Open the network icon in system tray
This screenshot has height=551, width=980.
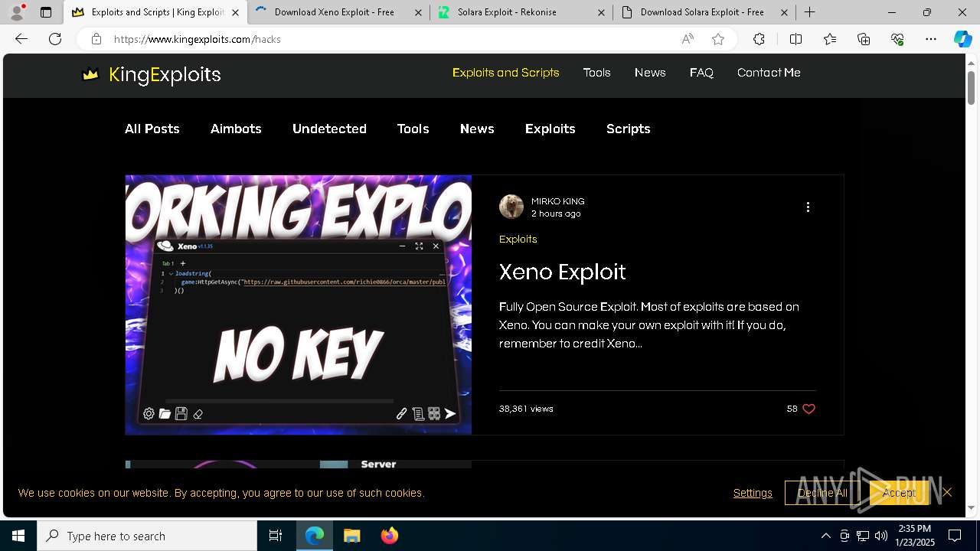click(x=863, y=536)
